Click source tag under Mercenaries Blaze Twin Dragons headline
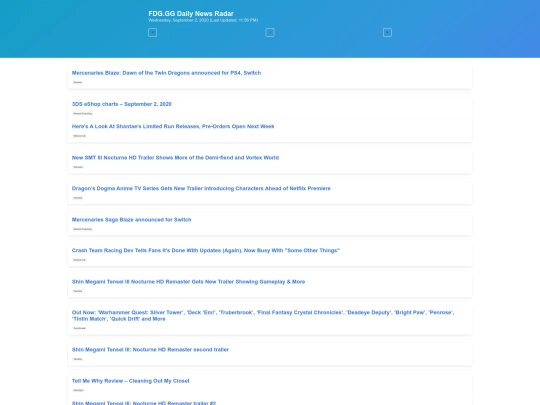 [x=78, y=82]
